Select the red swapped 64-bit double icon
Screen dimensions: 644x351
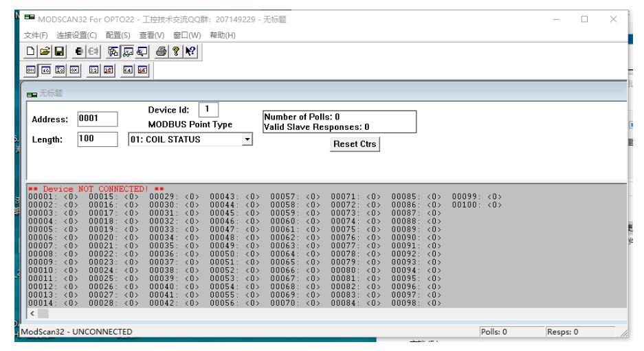tap(142, 70)
